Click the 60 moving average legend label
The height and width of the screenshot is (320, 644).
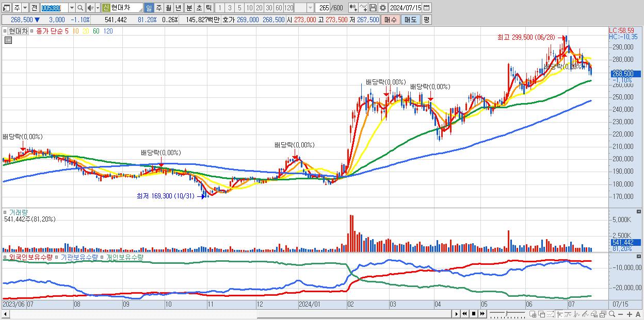tap(96, 31)
